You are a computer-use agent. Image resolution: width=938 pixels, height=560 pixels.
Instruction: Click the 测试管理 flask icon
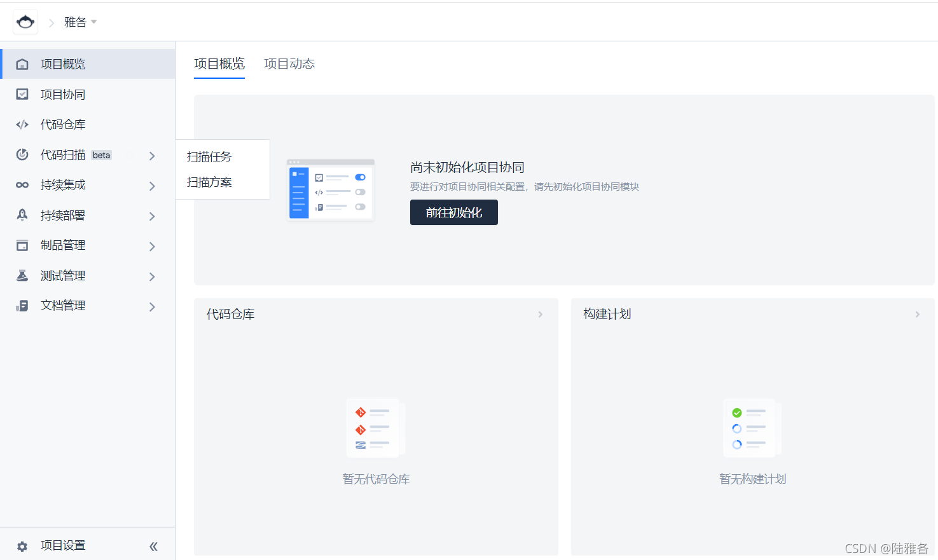tap(22, 275)
